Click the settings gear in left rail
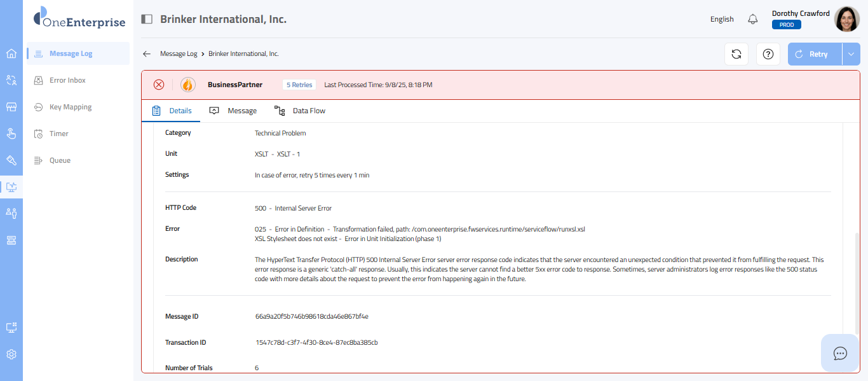The image size is (868, 381). [11, 354]
